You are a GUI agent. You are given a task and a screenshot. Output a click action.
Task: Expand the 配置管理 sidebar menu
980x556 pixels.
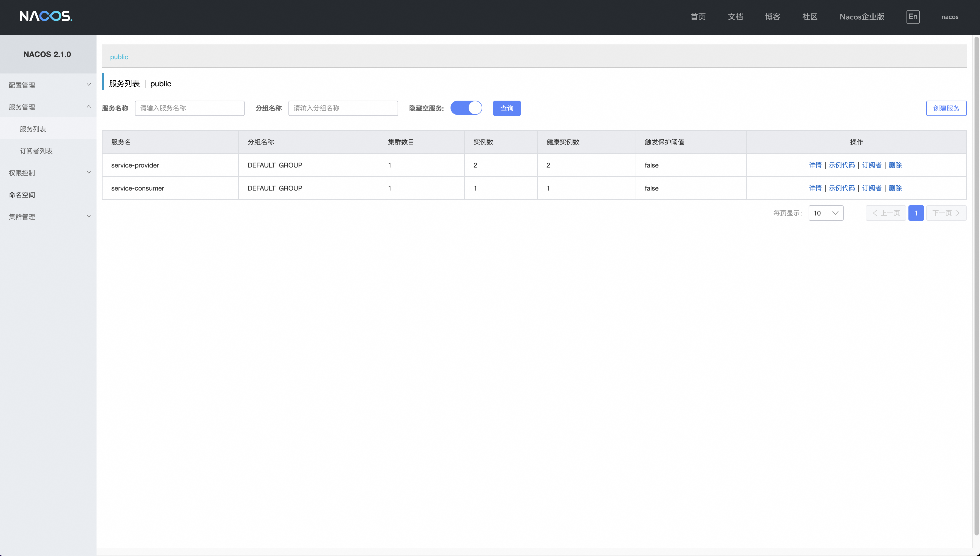[48, 85]
